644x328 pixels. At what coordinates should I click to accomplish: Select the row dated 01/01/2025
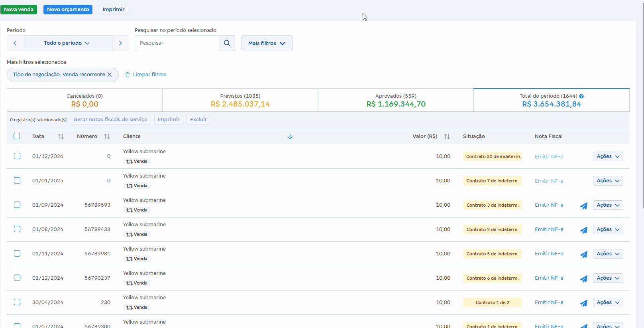coord(17,180)
